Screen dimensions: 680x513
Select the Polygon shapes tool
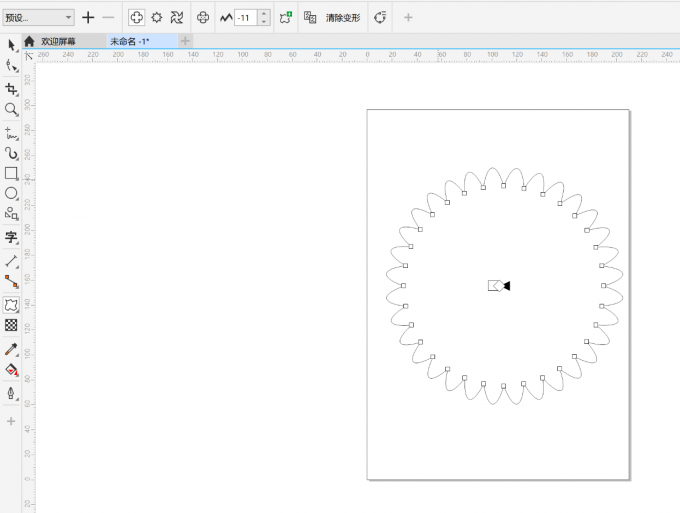pos(11,213)
